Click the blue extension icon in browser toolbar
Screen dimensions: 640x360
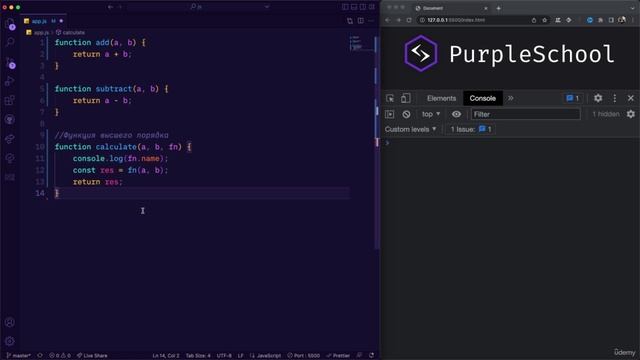[x=590, y=20]
